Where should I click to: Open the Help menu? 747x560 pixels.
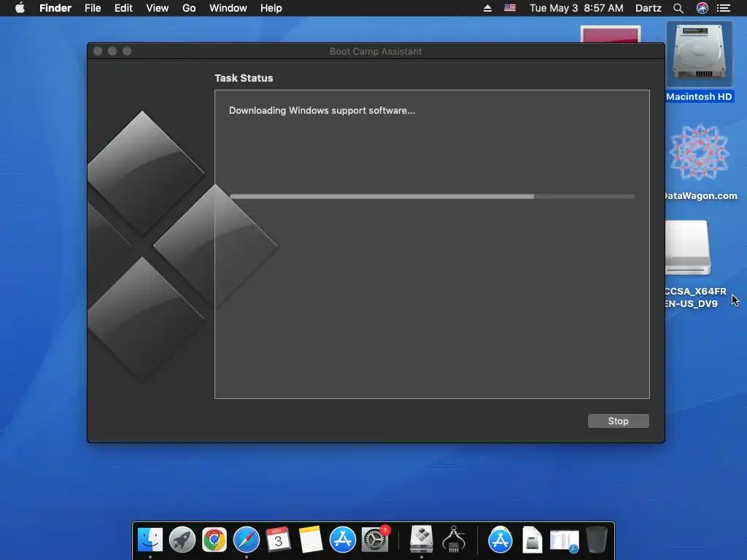tap(271, 8)
